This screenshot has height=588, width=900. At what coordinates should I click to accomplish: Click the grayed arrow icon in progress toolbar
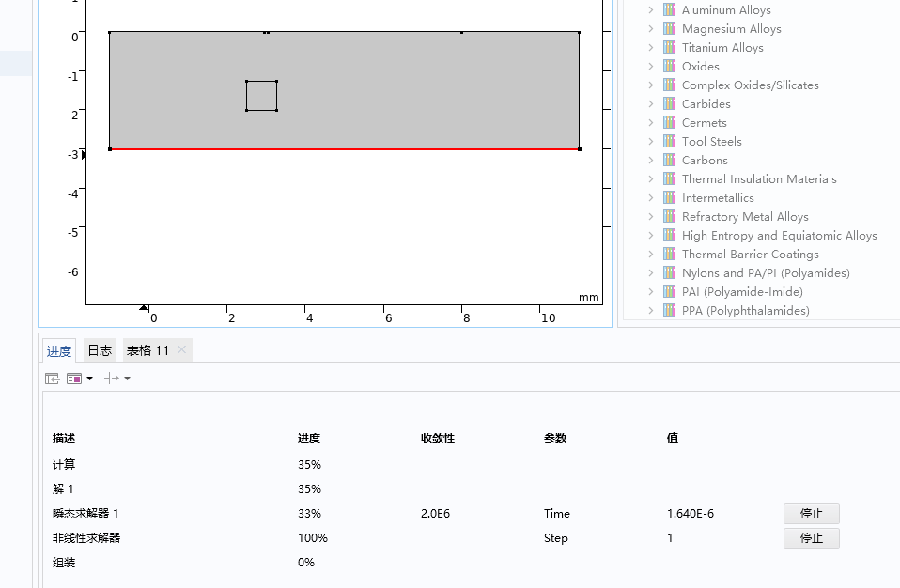click(112, 379)
